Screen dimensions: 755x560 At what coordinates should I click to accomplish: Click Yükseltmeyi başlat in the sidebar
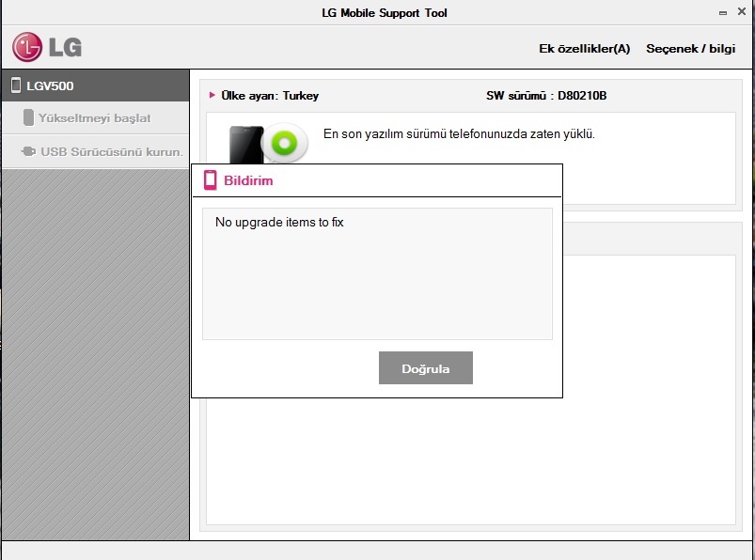[x=95, y=117]
